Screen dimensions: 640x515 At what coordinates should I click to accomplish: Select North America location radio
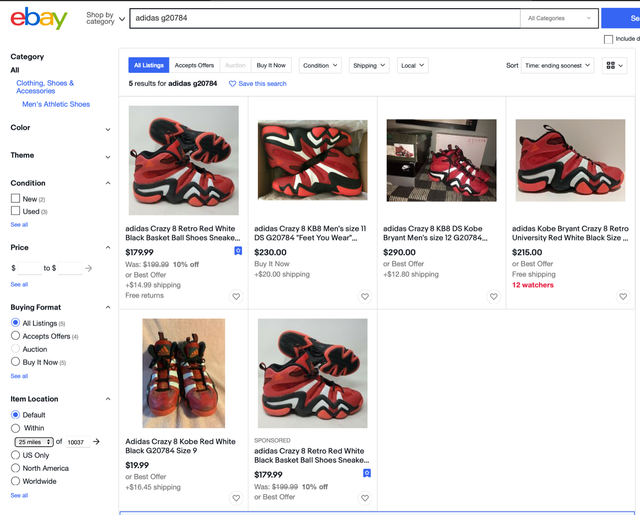tap(16, 468)
